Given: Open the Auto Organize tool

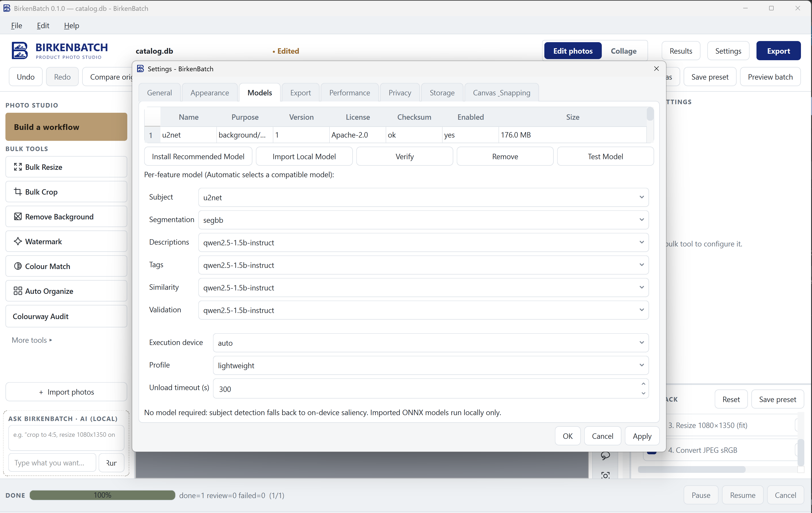Looking at the screenshot, I should point(66,291).
